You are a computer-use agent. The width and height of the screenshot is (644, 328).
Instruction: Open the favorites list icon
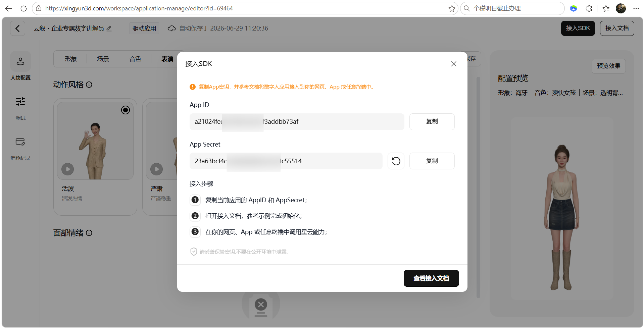click(606, 8)
